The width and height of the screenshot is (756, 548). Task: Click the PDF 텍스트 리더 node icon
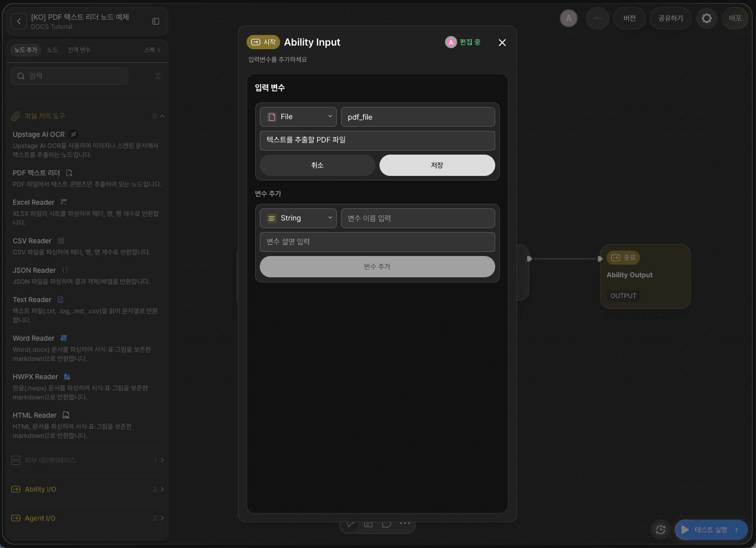click(69, 173)
